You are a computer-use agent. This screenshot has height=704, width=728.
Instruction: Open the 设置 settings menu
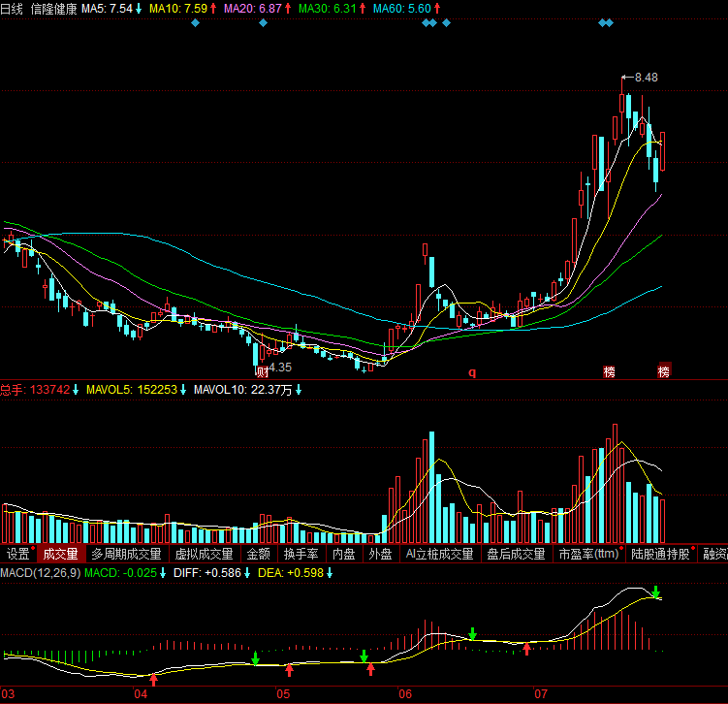tap(17, 555)
